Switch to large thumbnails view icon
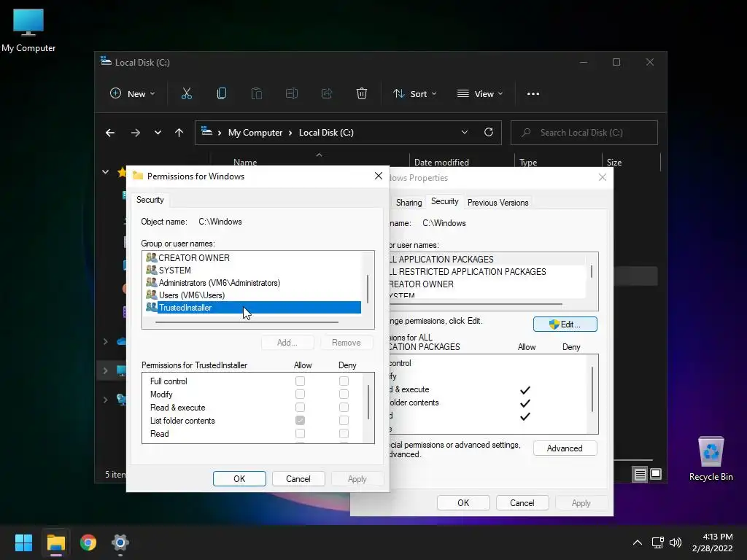The height and width of the screenshot is (560, 747). tap(656, 474)
